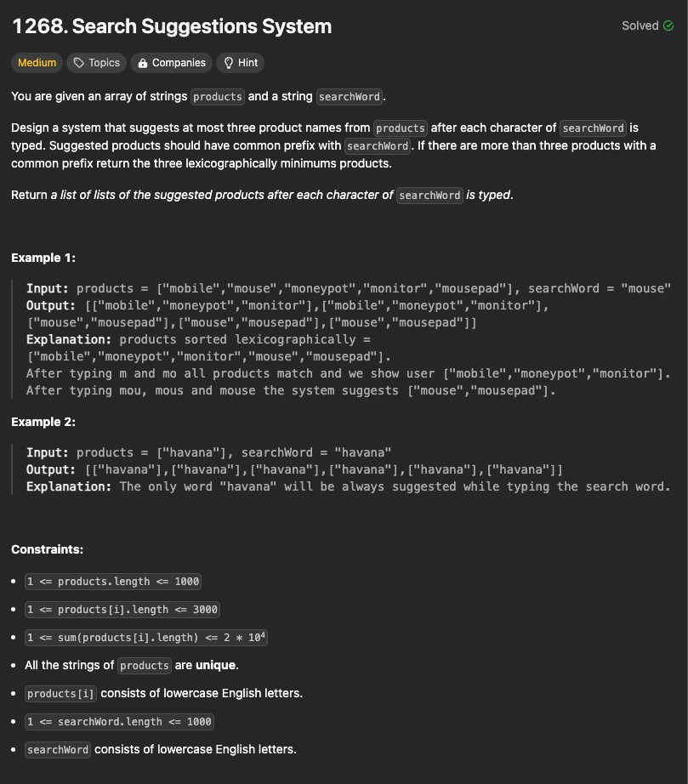Screen dimensions: 688x784
Task: Expand the Companies section
Action: (172, 63)
